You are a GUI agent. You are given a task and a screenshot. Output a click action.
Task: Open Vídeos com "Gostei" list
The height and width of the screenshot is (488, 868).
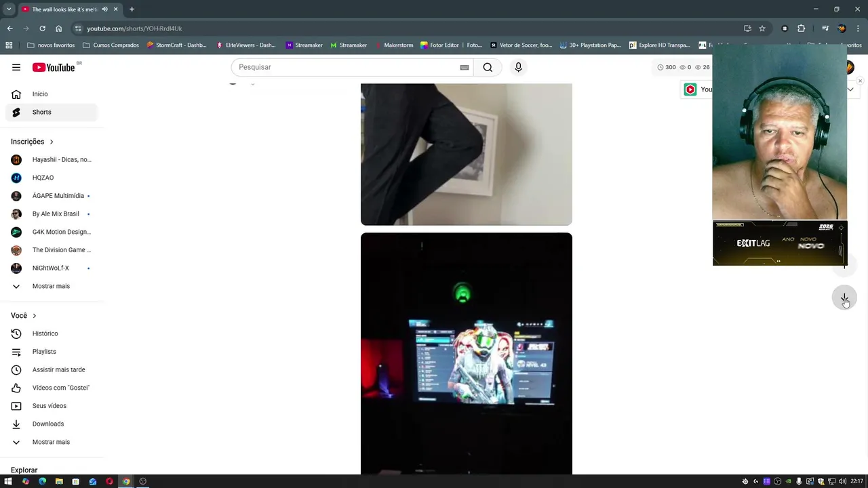(x=52, y=388)
